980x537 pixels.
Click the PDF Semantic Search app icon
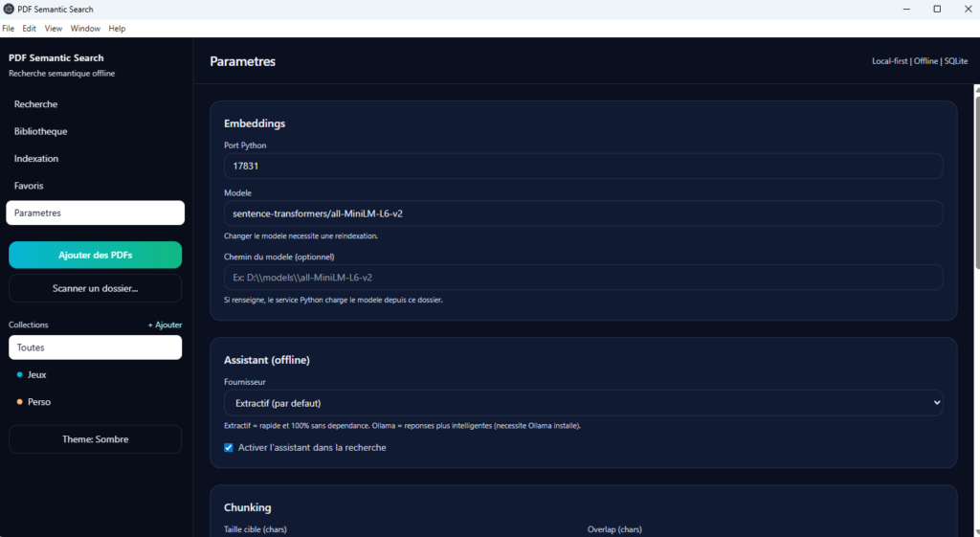pos(9,9)
